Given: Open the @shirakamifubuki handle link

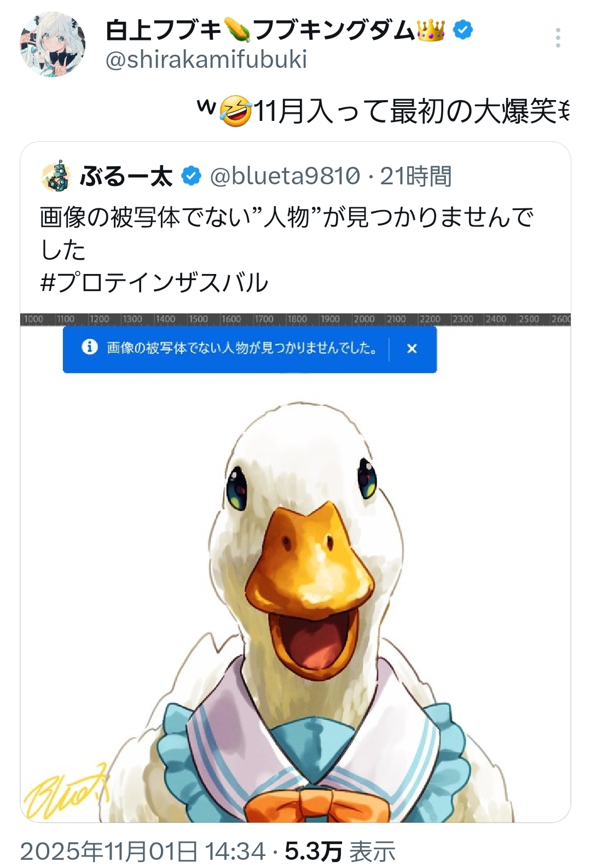Looking at the screenshot, I should (206, 60).
